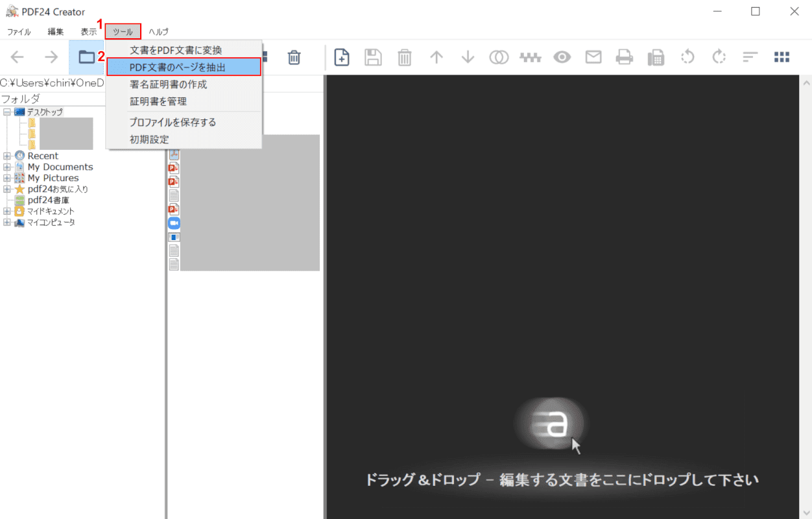Select My Documents in the tree
Screen dimensions: 812x519
60,167
